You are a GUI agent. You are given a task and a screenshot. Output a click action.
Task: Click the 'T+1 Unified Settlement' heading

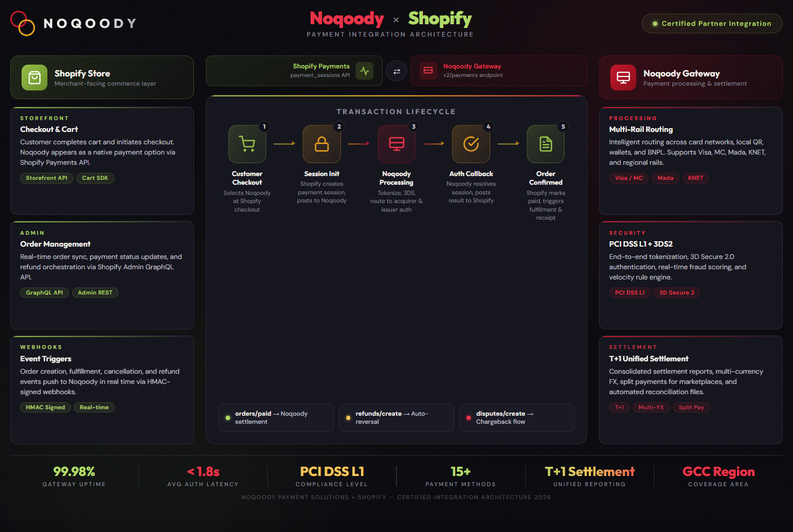[x=649, y=359]
